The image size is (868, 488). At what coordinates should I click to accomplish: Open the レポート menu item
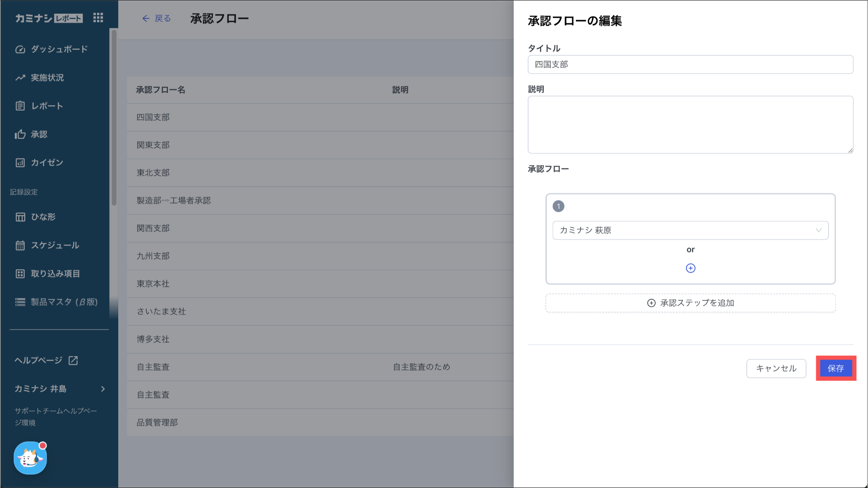(x=47, y=106)
